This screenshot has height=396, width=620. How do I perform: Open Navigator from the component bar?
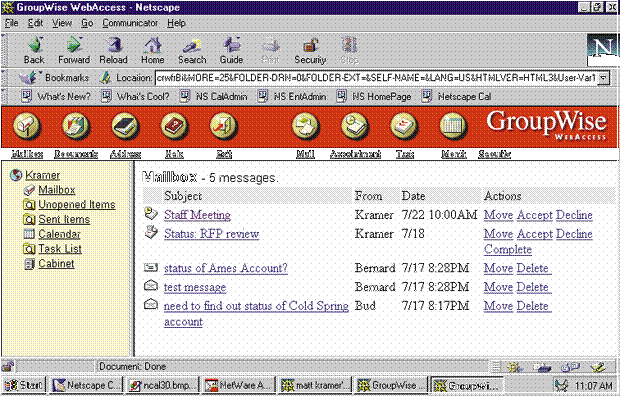point(514,367)
